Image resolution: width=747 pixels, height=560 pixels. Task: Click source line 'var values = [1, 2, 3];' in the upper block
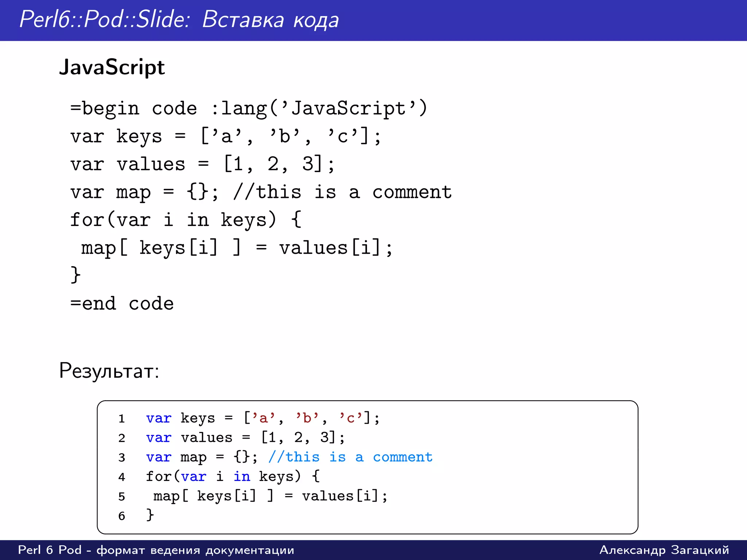click(202, 164)
